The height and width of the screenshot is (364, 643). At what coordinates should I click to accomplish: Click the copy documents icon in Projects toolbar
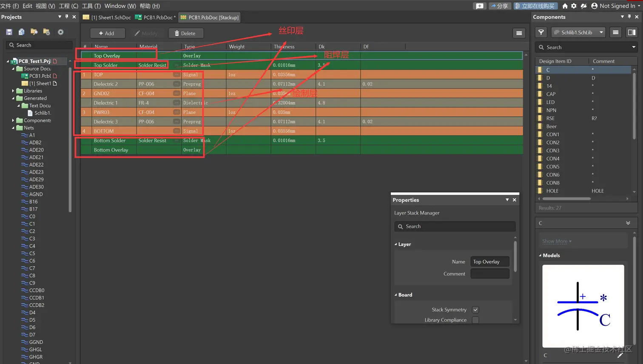[21, 32]
